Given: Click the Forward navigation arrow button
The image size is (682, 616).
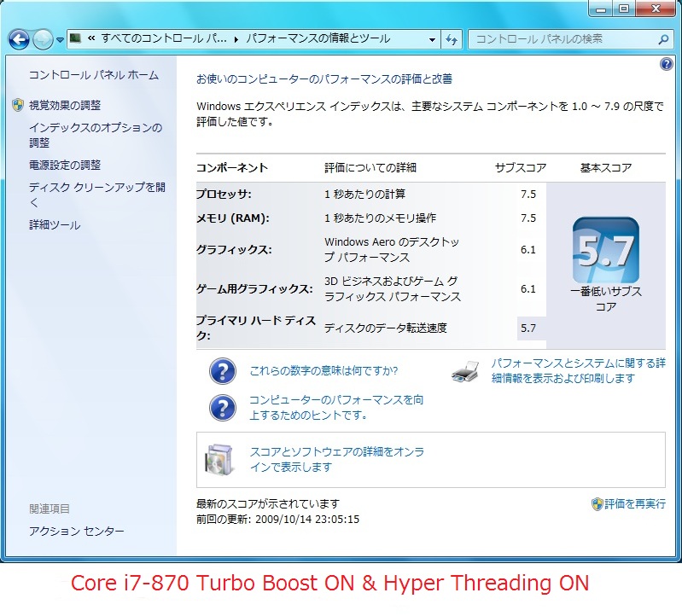Looking at the screenshot, I should pos(43,40).
